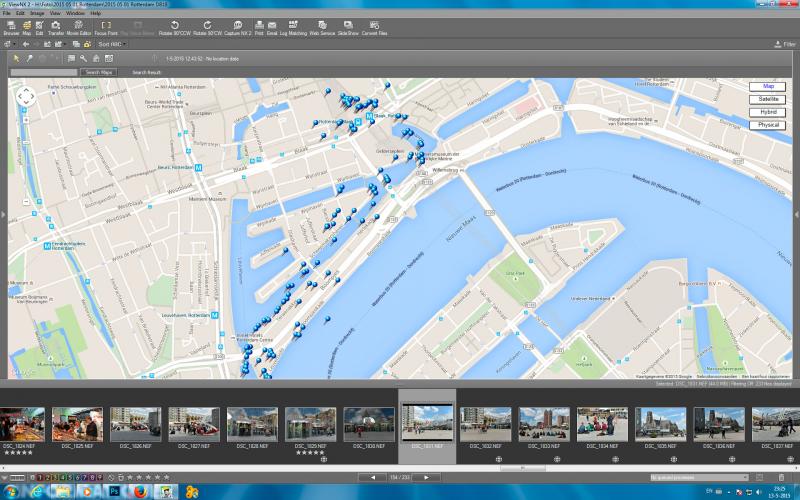Select Map view type

click(x=767, y=87)
